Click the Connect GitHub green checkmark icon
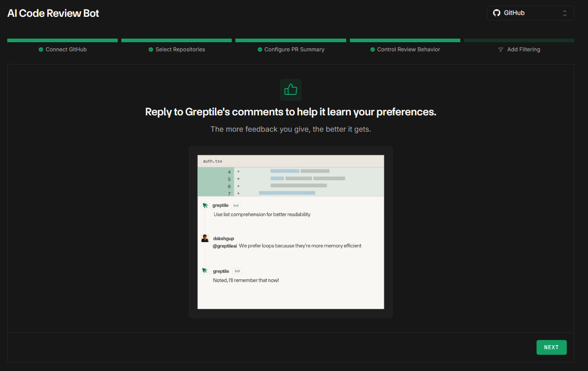Image resolution: width=588 pixels, height=371 pixels. (x=41, y=49)
